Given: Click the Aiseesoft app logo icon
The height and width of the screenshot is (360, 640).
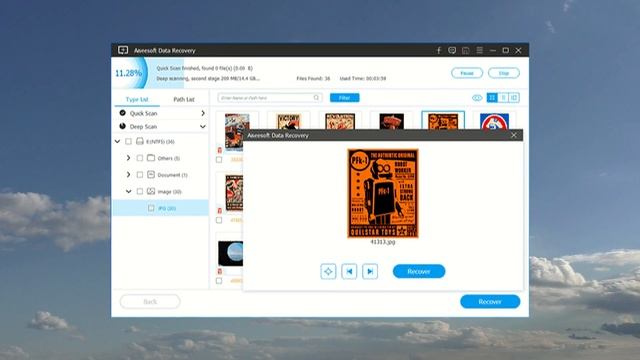Looking at the screenshot, I should 123,50.
